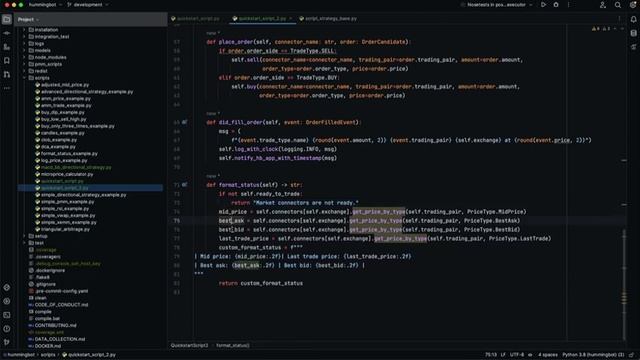This screenshot has width=640, height=360.
Task: Select microprice_calculator.py file
Action: 67,174
